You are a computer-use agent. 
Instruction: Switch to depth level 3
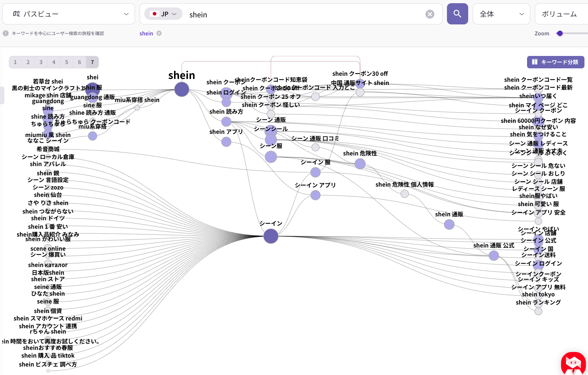[41, 62]
